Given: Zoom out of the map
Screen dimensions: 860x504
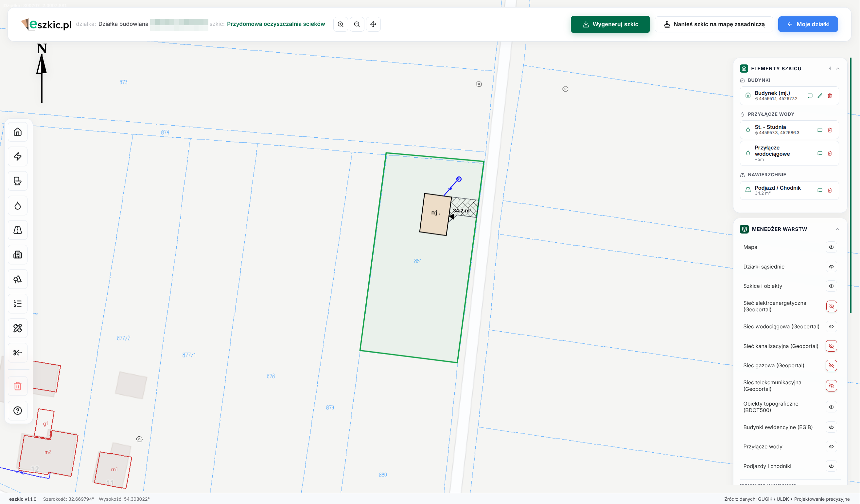Looking at the screenshot, I should (x=357, y=24).
